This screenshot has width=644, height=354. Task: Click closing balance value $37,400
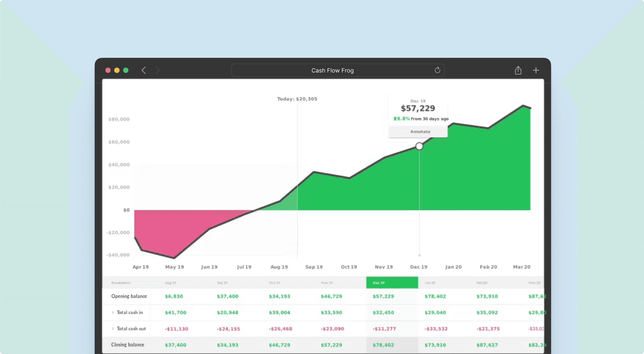[x=176, y=345]
